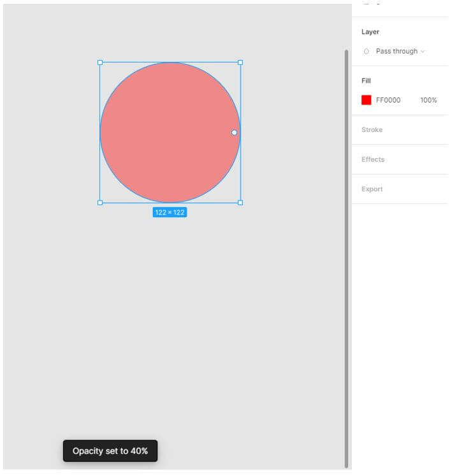Click the top-right selection handle
452x476 pixels.
click(240, 62)
